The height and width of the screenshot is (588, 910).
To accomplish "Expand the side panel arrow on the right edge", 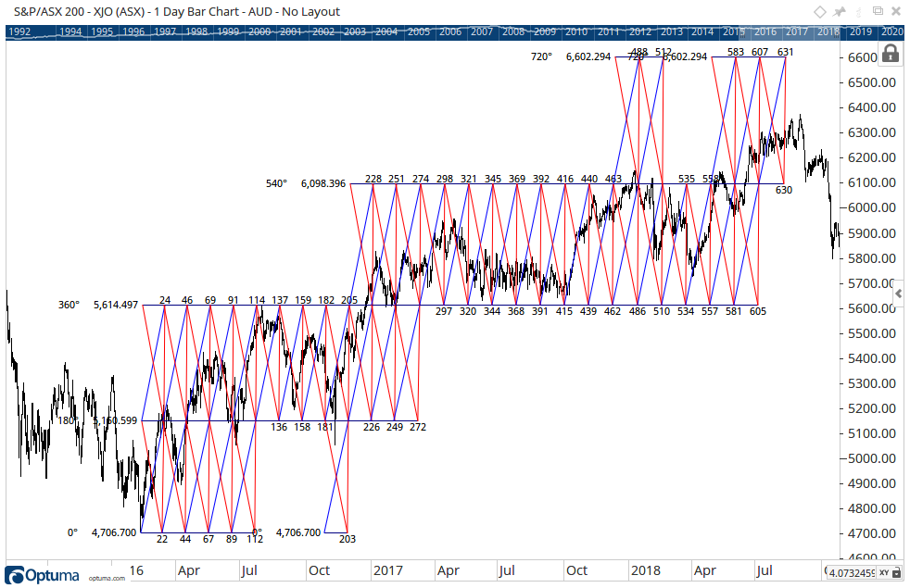I will pos(898,294).
